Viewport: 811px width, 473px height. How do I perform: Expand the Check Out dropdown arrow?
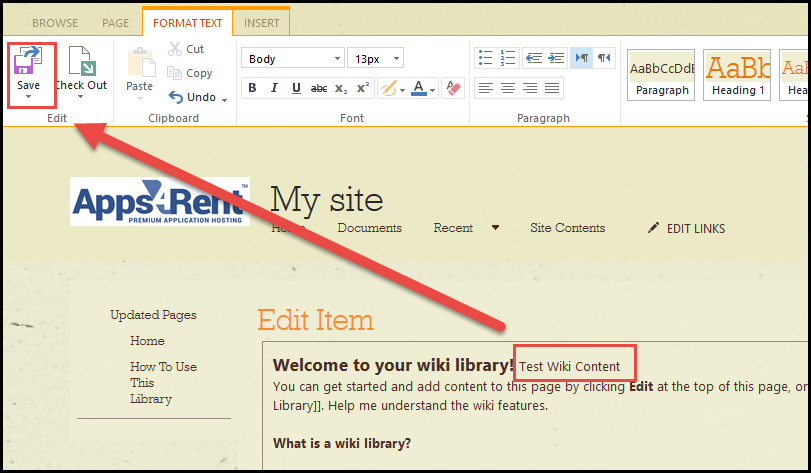coord(81,97)
